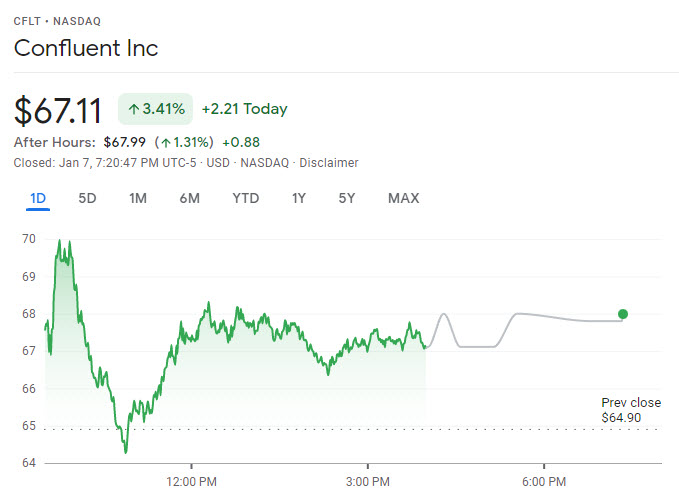Click the 65 price axis label

coord(29,426)
